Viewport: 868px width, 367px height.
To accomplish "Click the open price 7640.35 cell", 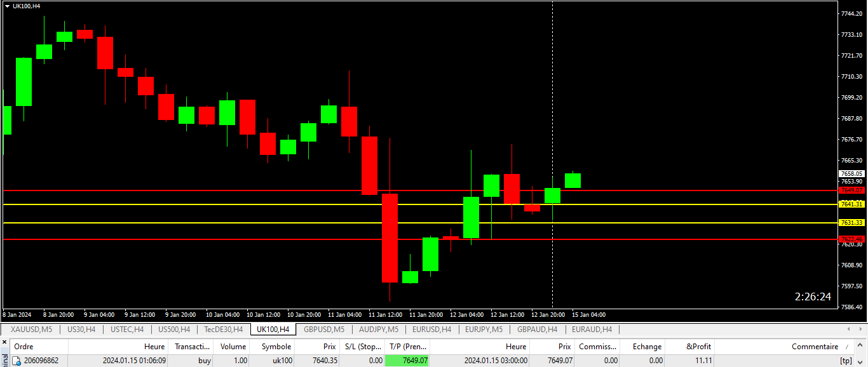I will point(325,361).
